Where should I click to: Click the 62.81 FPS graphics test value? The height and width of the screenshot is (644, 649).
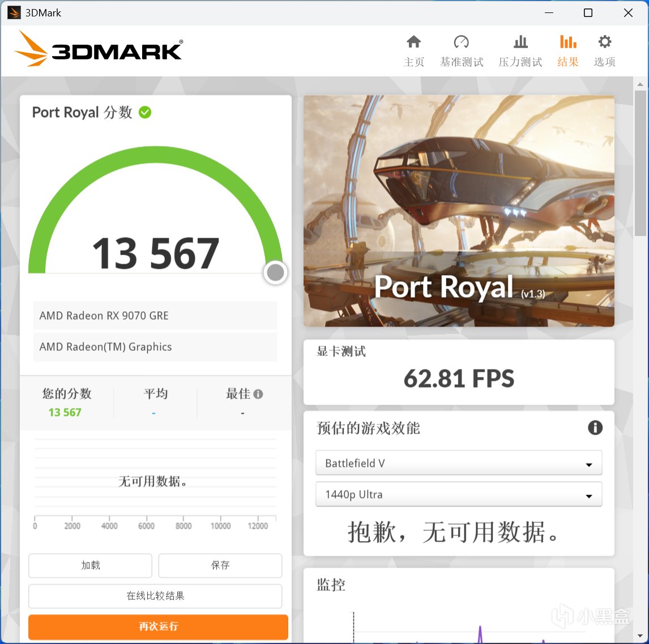pyautogui.click(x=459, y=379)
